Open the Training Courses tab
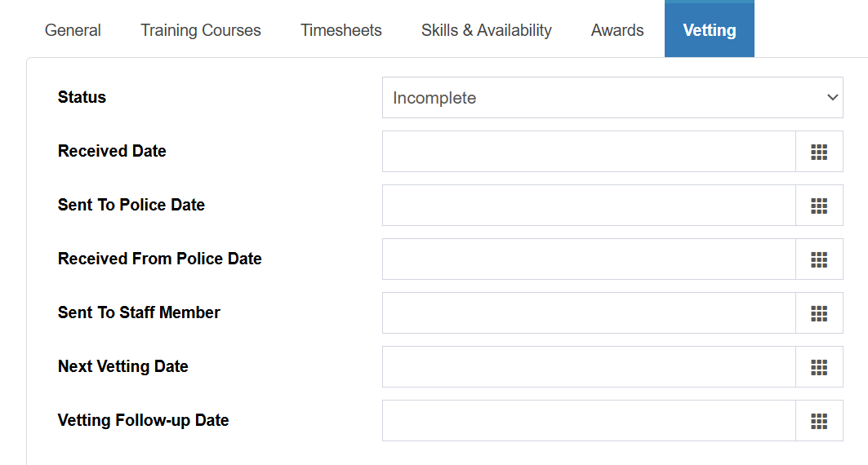The height and width of the screenshot is (465, 868). [200, 30]
